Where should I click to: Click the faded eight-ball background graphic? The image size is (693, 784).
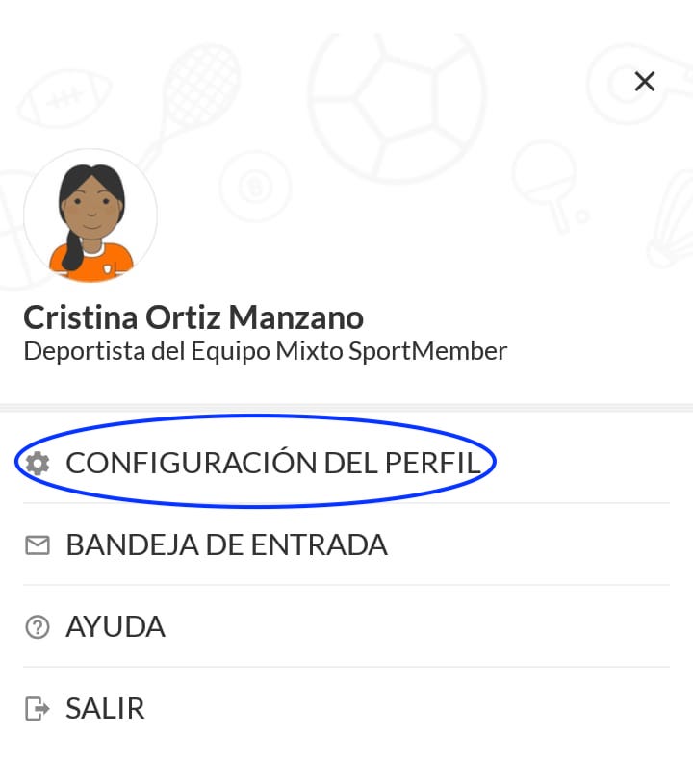coord(256,187)
